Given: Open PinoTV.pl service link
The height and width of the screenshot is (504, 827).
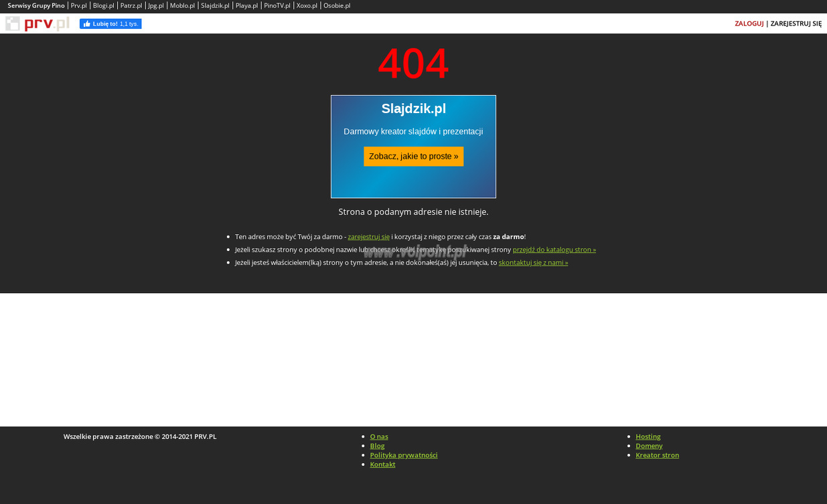Looking at the screenshot, I should tap(277, 5).
